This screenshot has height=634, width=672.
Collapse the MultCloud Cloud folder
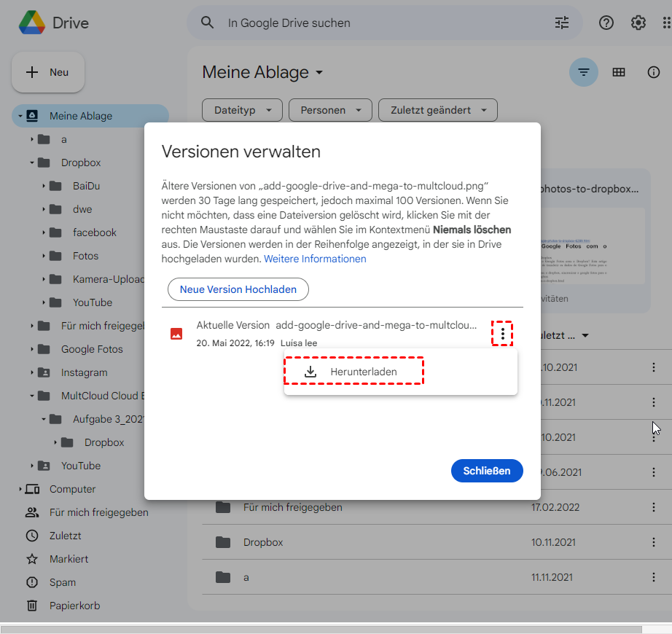click(x=32, y=396)
